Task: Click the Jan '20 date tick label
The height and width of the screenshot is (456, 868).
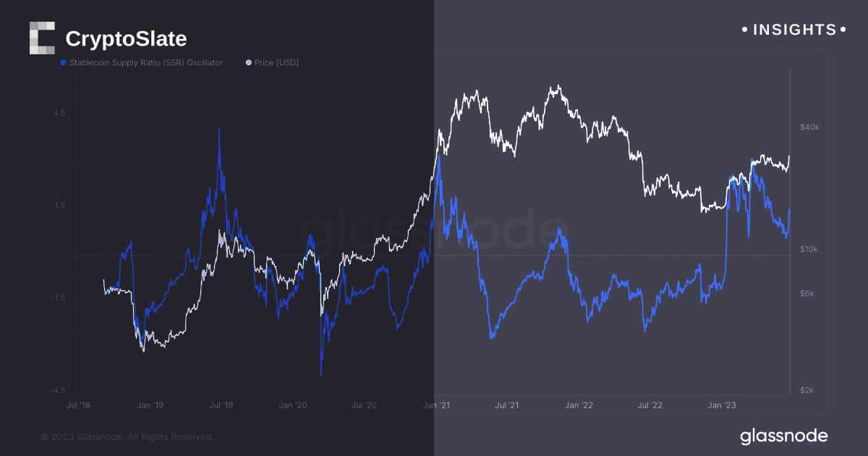Action: click(293, 405)
